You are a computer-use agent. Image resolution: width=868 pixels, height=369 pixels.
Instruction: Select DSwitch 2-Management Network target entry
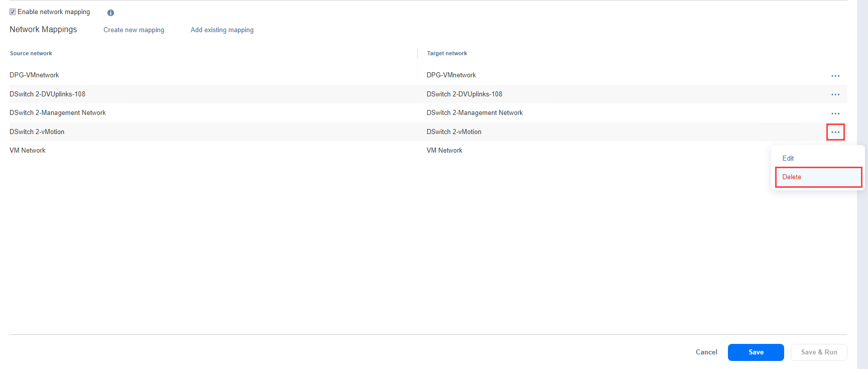pos(474,113)
